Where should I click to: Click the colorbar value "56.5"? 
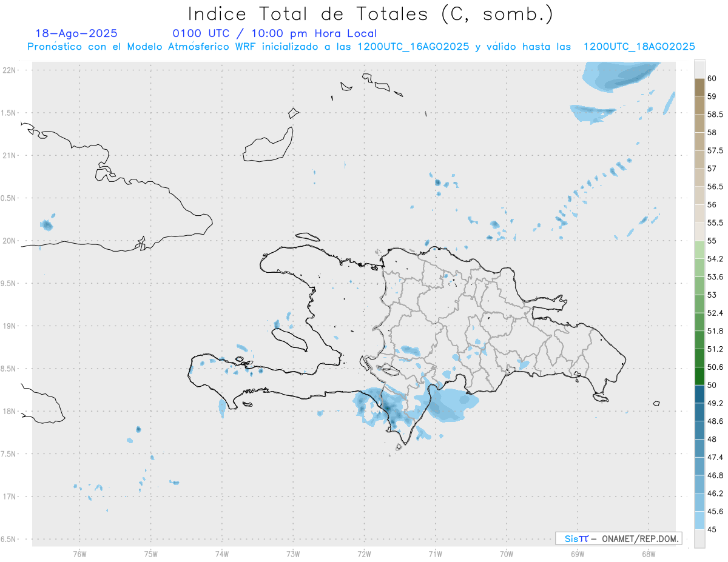[x=715, y=186]
